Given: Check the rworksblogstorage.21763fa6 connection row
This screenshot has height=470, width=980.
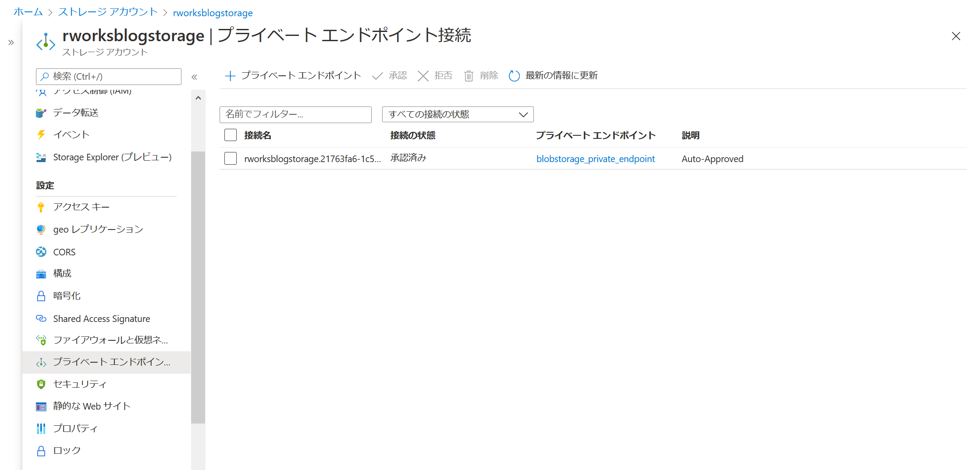Looking at the screenshot, I should 231,158.
